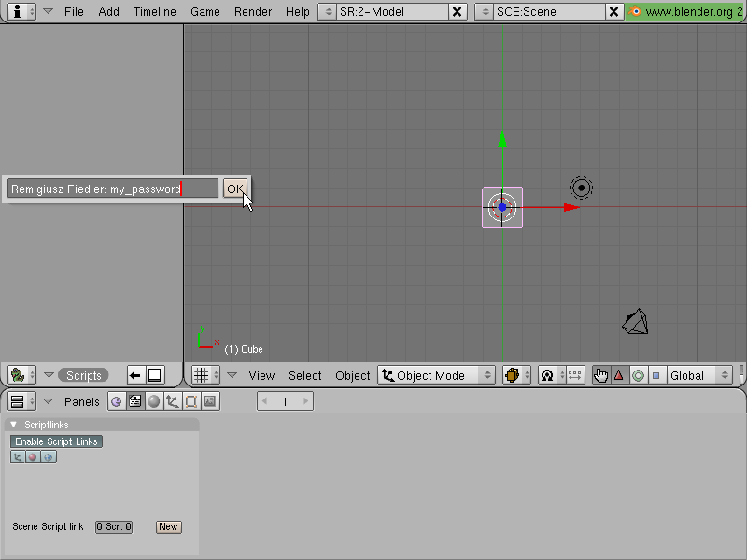Image resolution: width=747 pixels, height=560 pixels.
Task: Open the Select menu in 3D view header
Action: (305, 375)
